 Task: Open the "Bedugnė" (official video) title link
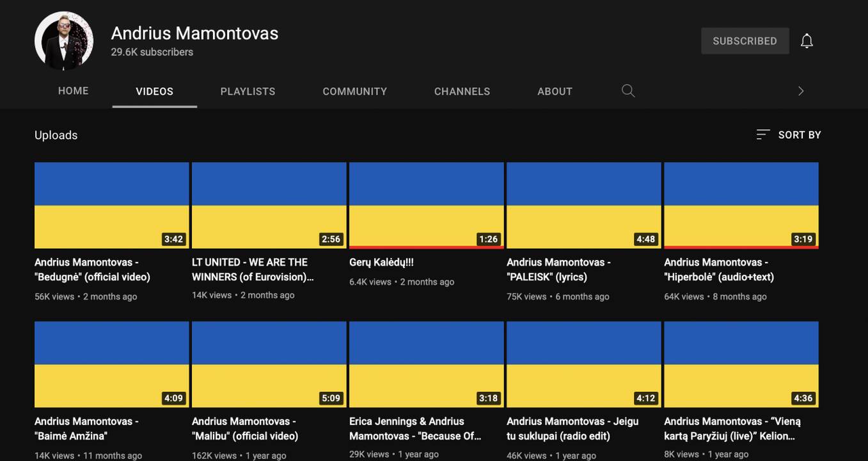point(93,270)
